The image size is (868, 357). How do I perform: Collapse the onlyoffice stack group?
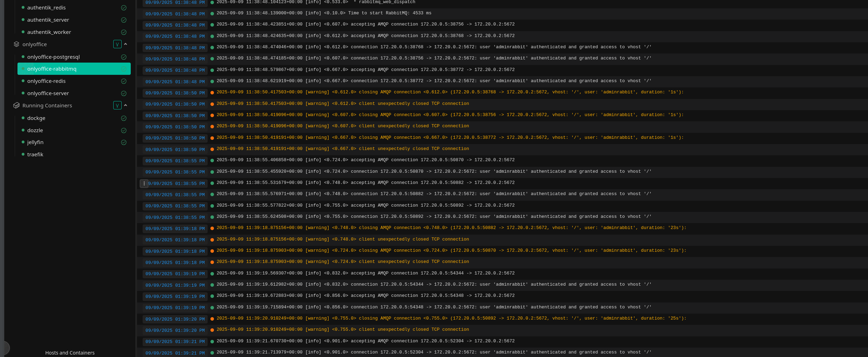[x=125, y=44]
